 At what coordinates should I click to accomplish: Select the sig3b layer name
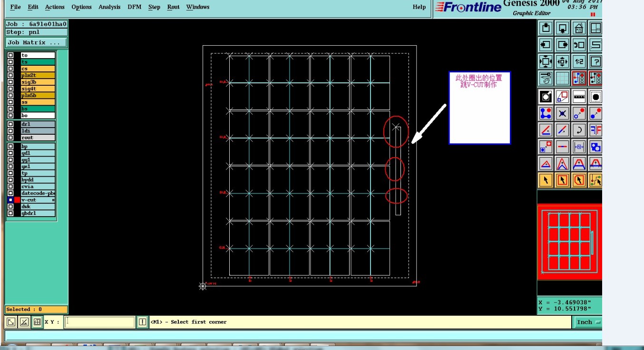[38, 82]
